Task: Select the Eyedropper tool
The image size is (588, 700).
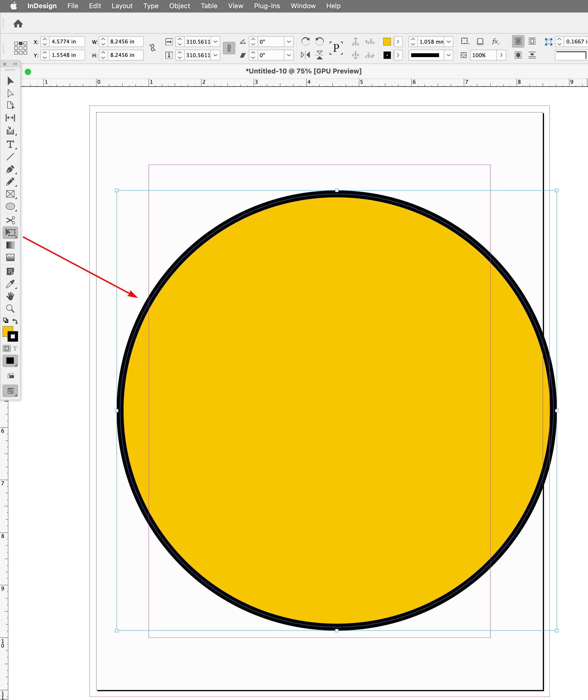Action: (10, 284)
